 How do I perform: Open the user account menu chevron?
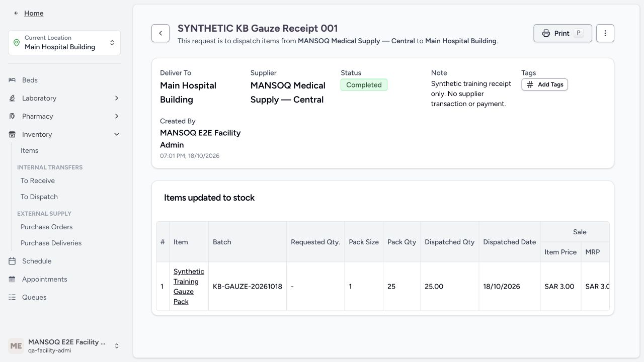[x=117, y=346]
